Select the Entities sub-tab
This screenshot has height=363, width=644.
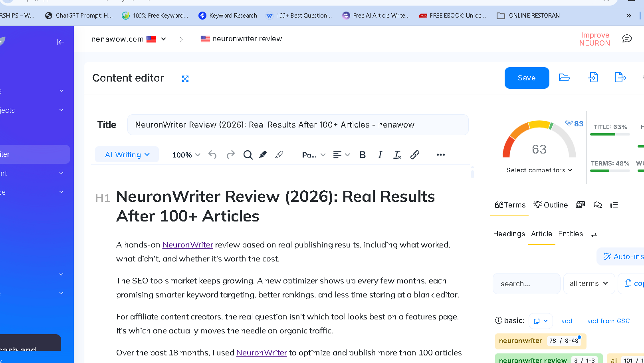click(571, 234)
